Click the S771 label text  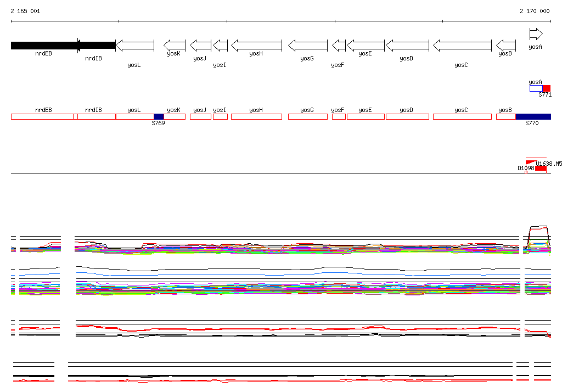(545, 94)
